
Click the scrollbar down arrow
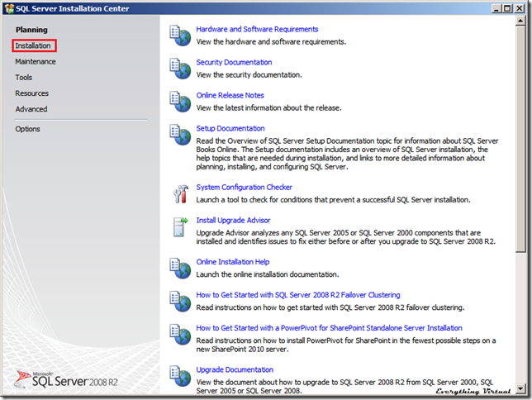[520, 388]
